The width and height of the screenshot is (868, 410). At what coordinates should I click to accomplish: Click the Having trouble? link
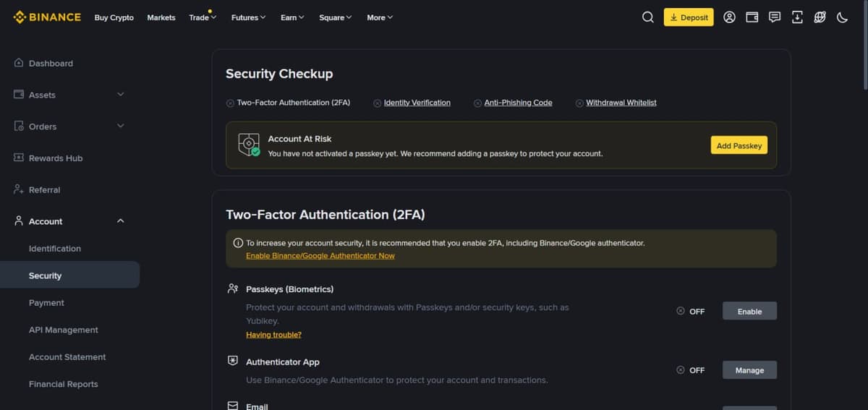point(273,335)
